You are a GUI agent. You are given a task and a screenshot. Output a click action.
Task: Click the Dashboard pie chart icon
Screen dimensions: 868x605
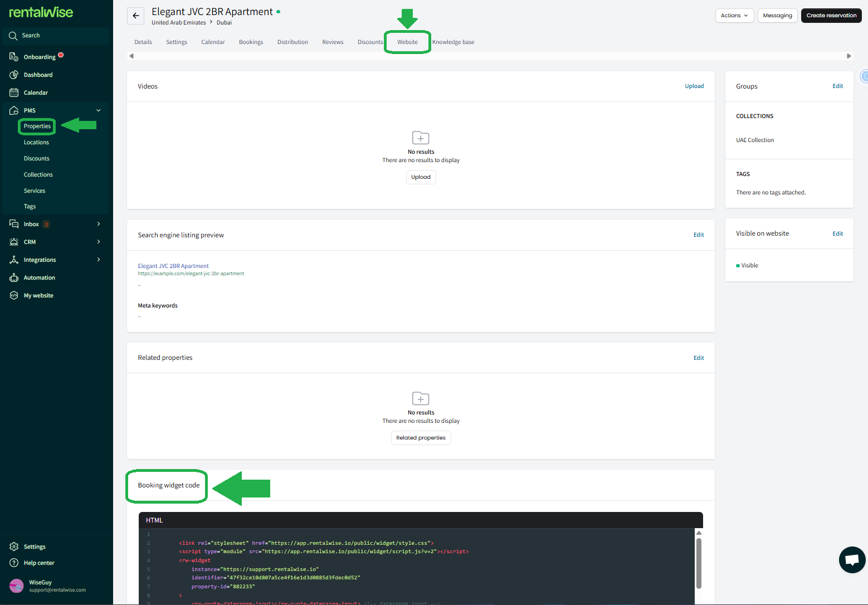[x=14, y=75]
